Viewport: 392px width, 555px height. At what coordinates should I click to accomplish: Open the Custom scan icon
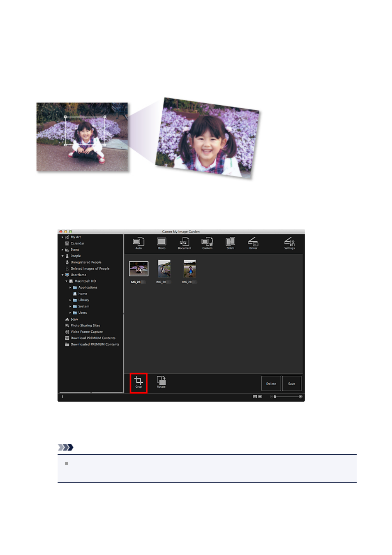tap(208, 243)
